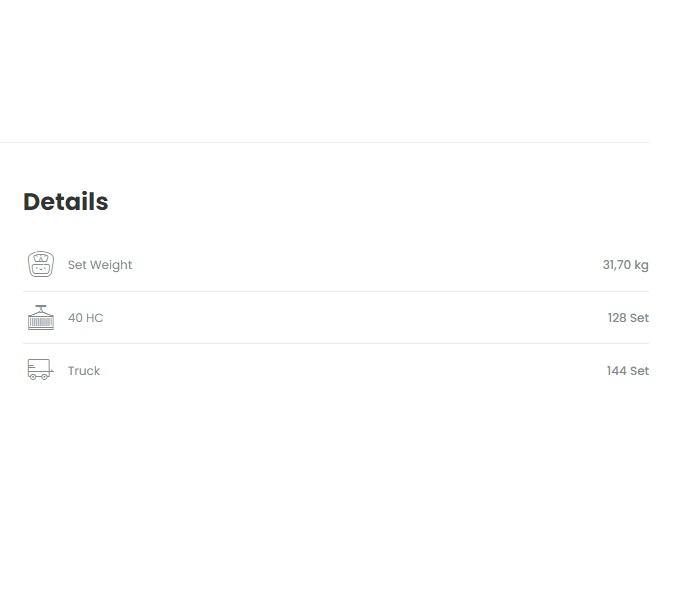Click the divider line above the Details heading
Image resolution: width=698 pixels, height=604 pixels.
pos(324,142)
